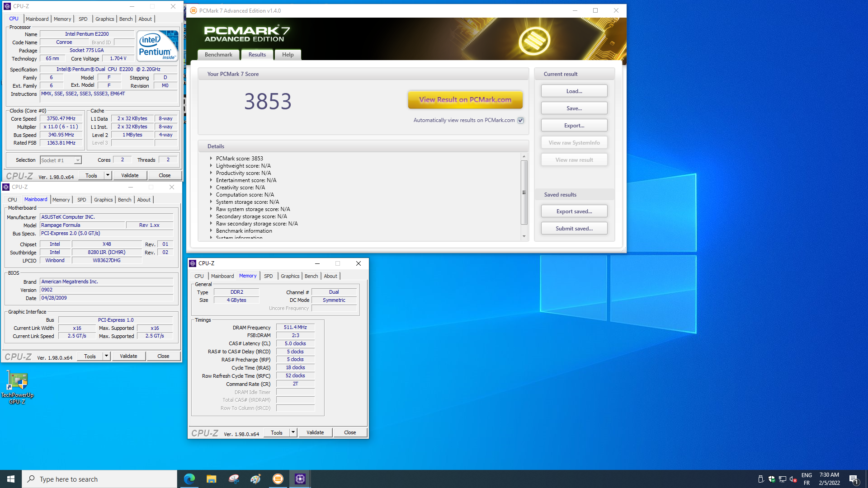The image size is (868, 488).
Task: Click CPU-Z app icon in CPU window title bar
Action: click(x=7, y=6)
